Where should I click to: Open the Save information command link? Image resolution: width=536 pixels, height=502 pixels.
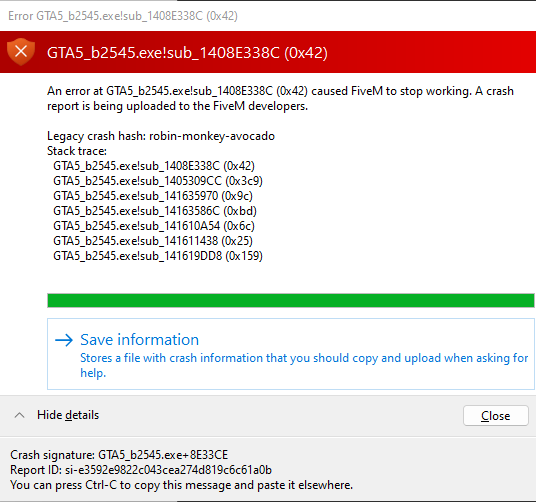tap(291, 354)
